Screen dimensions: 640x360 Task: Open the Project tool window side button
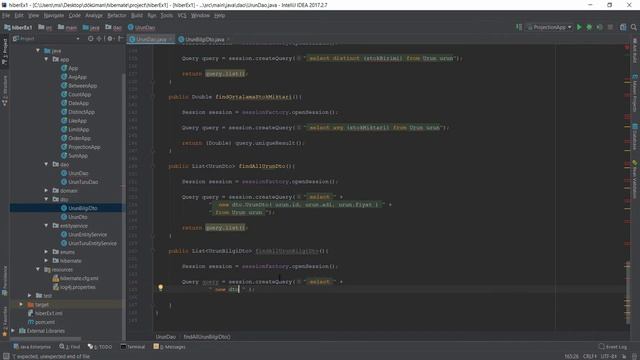tap(4, 51)
